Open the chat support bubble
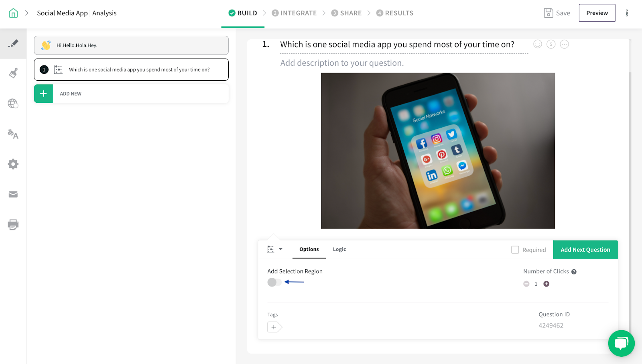This screenshot has width=642, height=364. point(621,343)
